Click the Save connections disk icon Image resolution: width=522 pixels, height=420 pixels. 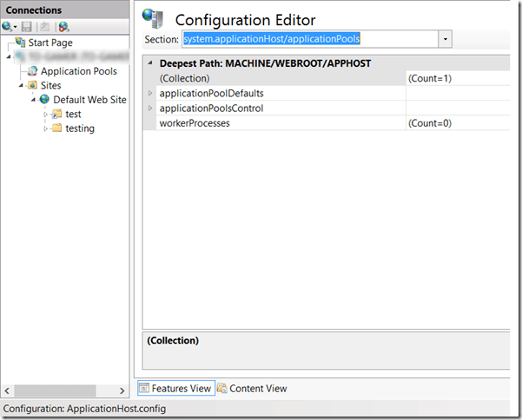click(27, 27)
